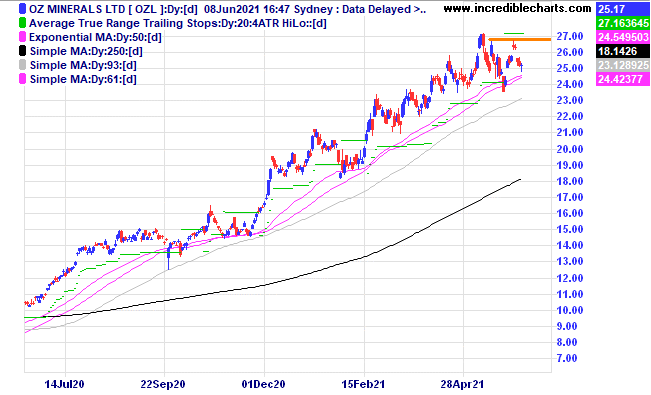This screenshot has width=651, height=395.
Task: Click the magenta 24.549503 value box
Action: pos(623,37)
